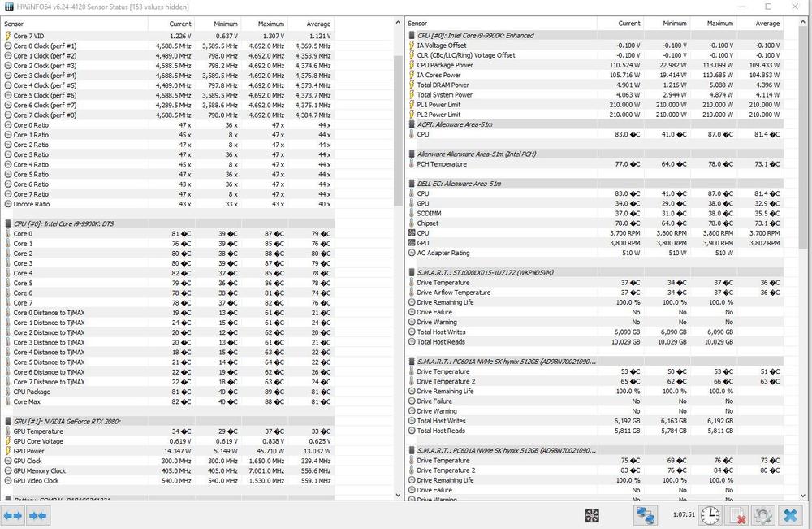Viewport: 812px width, 529px height.
Task: Open sensor settings gear icon
Action: click(x=762, y=515)
